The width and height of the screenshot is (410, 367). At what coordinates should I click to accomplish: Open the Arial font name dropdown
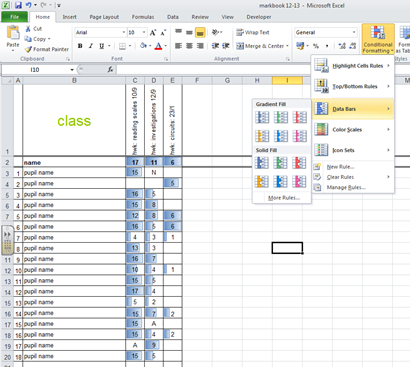coord(124,32)
